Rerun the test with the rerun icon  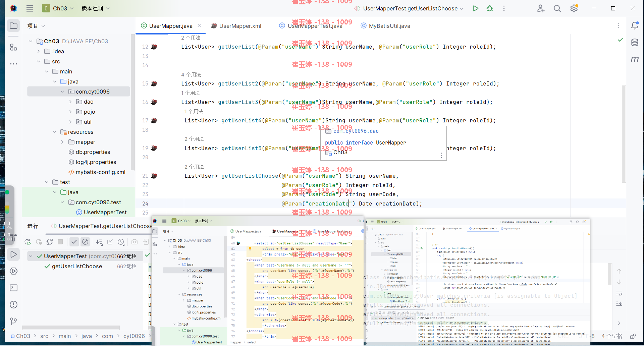coord(28,242)
